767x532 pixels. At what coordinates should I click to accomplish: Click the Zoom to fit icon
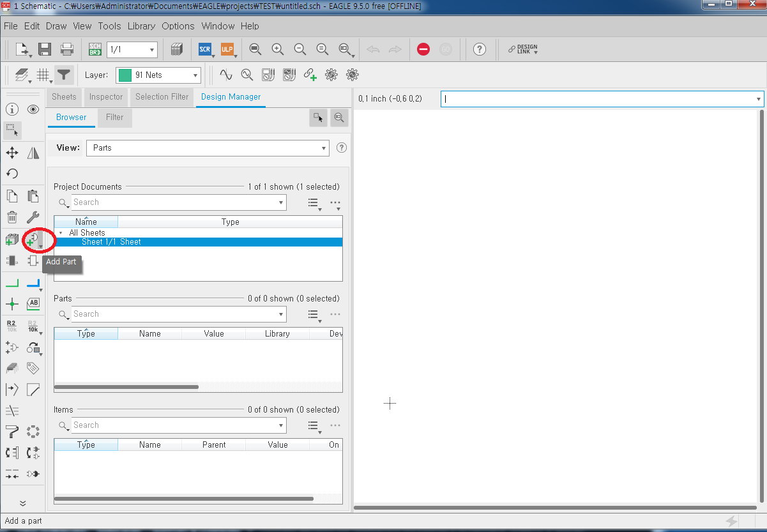click(255, 49)
